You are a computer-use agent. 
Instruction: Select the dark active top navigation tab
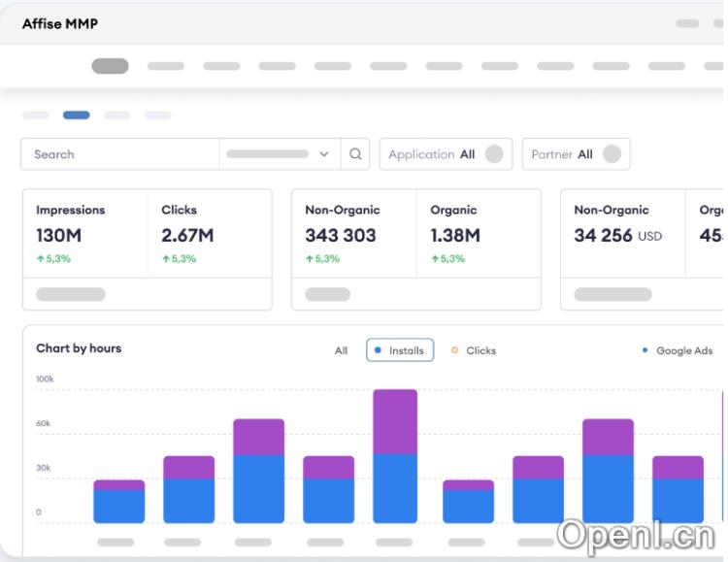110,66
